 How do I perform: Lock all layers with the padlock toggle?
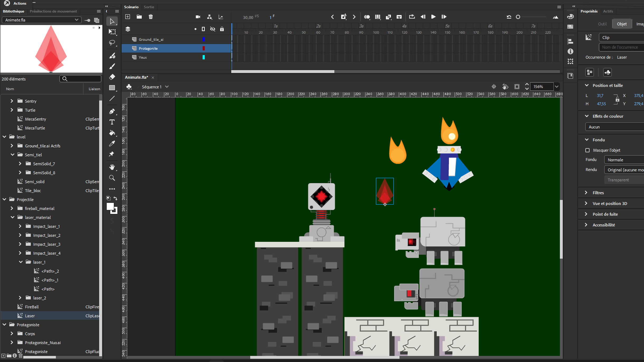222,29
